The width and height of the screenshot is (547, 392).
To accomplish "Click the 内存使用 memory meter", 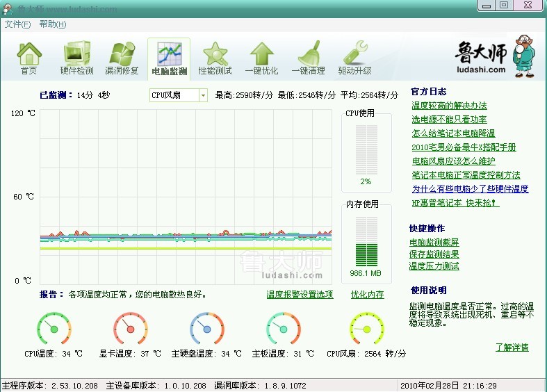I will pyautogui.click(x=366, y=241).
